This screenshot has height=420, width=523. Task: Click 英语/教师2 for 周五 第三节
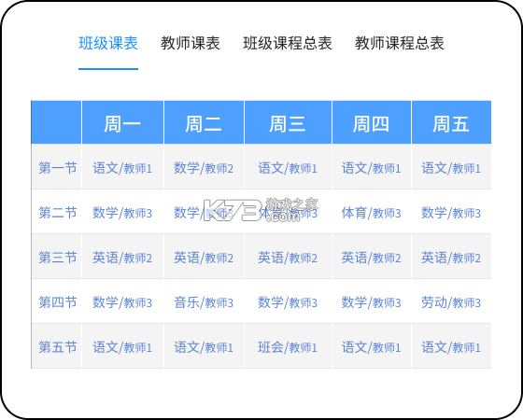(x=451, y=258)
